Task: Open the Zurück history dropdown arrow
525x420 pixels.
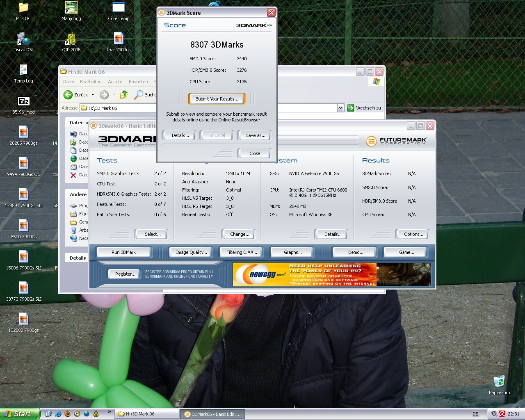Action: coord(93,95)
